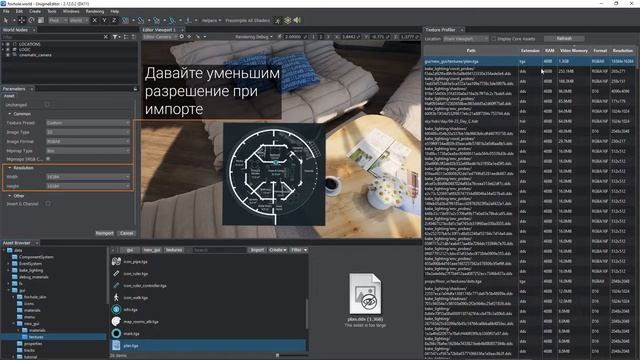Open the Rendering menu
The width and height of the screenshot is (640, 360).
tap(95, 11)
